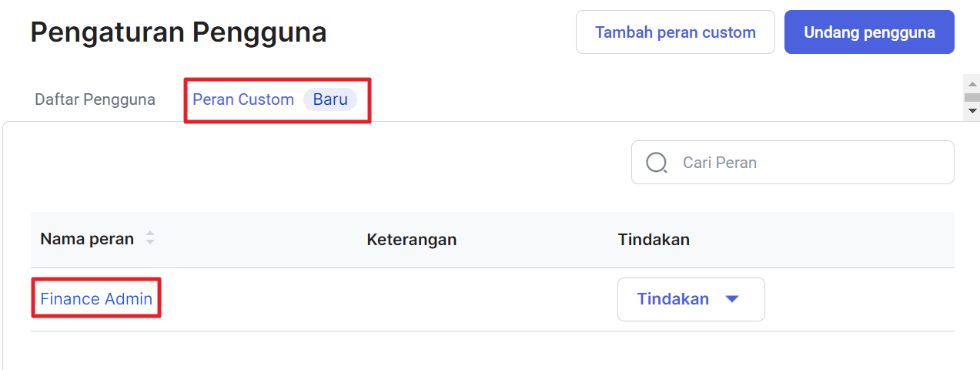Screen dimensions: 980x370
Task: Open the Finance Admin role link
Action: click(x=96, y=299)
